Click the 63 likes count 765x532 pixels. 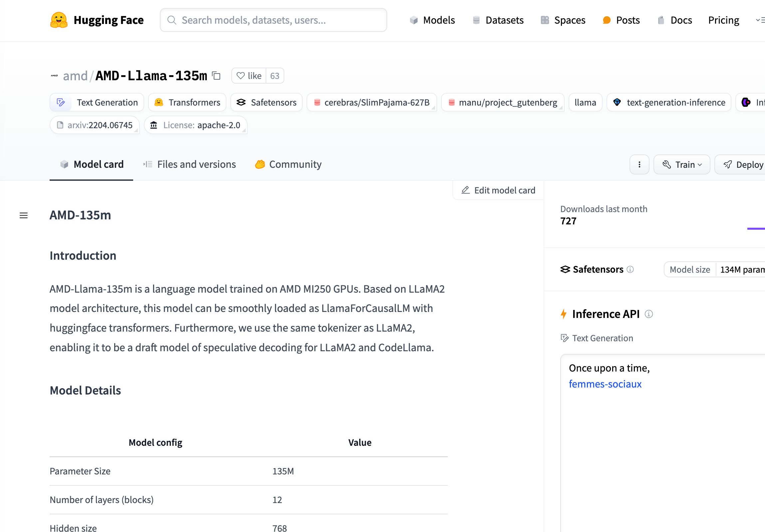[275, 76]
